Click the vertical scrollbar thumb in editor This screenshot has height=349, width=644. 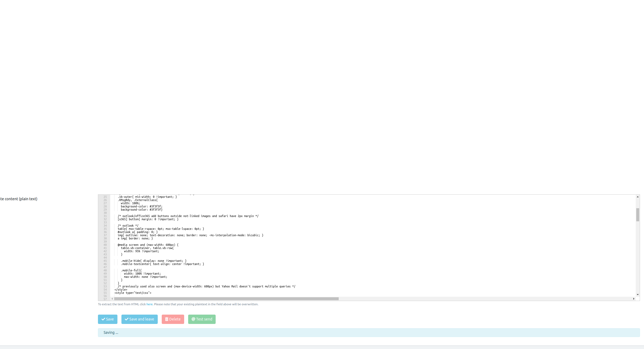pos(638,215)
